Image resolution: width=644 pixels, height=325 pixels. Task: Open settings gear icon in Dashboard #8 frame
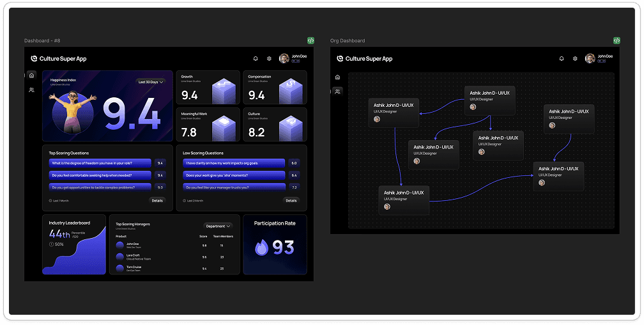(x=269, y=59)
